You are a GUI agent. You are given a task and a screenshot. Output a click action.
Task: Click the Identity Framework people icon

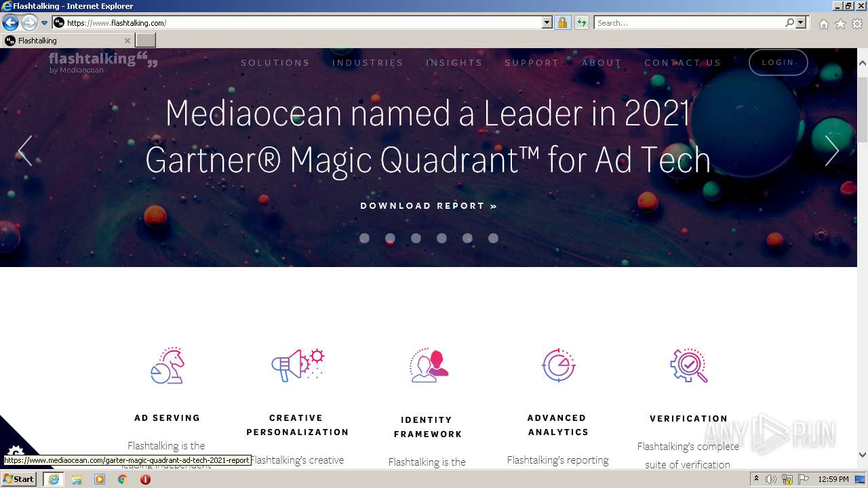(429, 365)
